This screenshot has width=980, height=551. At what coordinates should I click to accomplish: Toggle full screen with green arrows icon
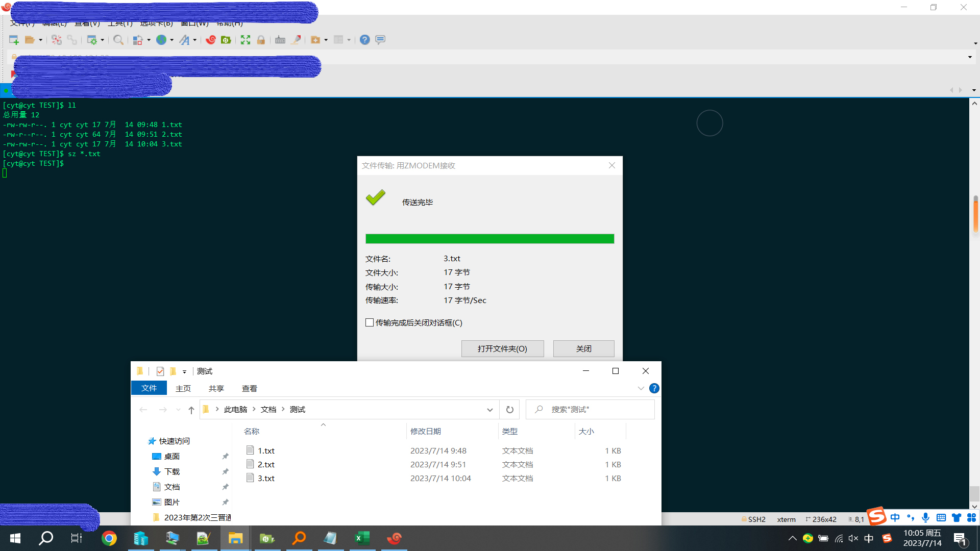(x=246, y=40)
